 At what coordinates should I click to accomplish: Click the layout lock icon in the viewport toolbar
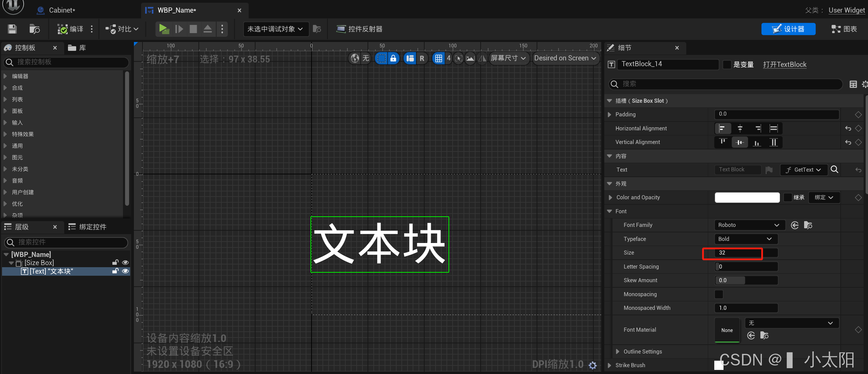393,58
